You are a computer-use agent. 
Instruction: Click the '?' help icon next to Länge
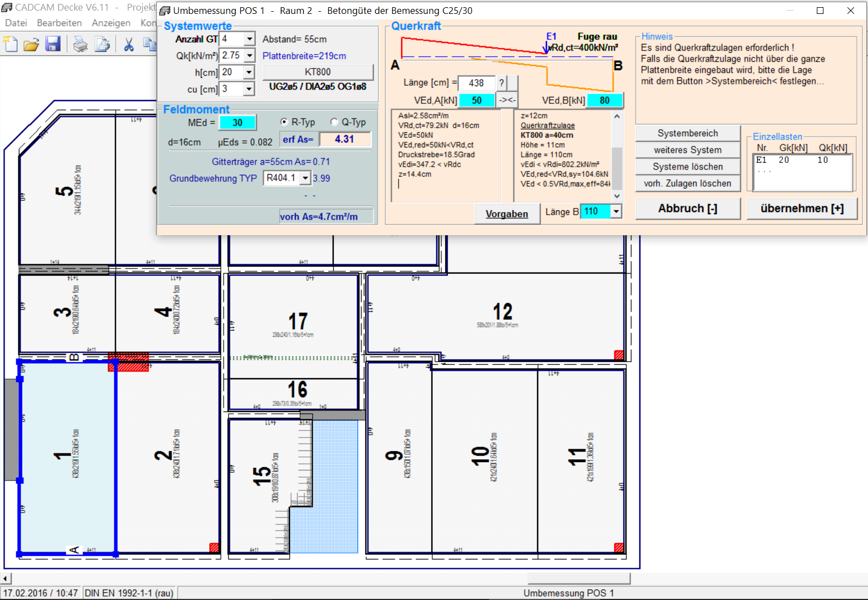(x=501, y=83)
